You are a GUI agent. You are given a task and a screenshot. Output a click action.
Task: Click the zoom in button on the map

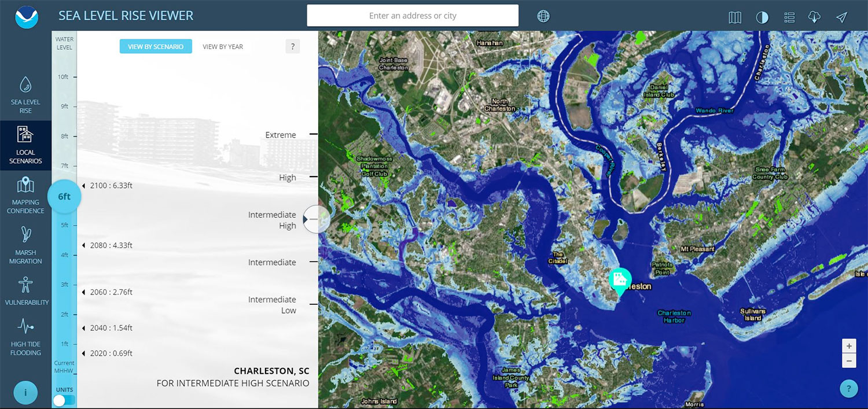click(849, 345)
